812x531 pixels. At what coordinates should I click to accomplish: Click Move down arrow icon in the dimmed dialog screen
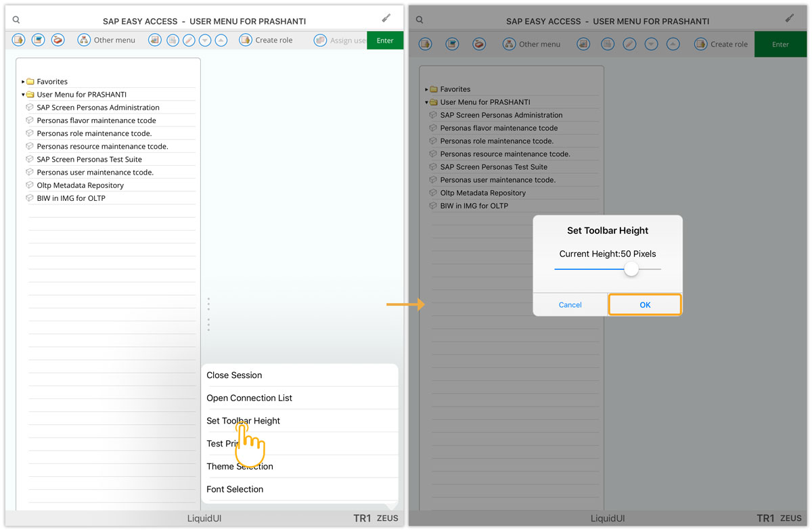(651, 45)
